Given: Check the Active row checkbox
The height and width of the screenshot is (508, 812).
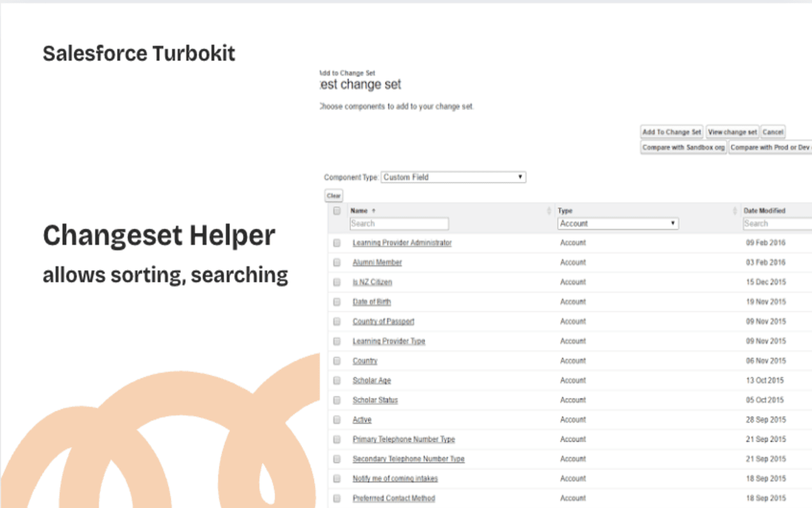Looking at the screenshot, I should pyautogui.click(x=337, y=420).
